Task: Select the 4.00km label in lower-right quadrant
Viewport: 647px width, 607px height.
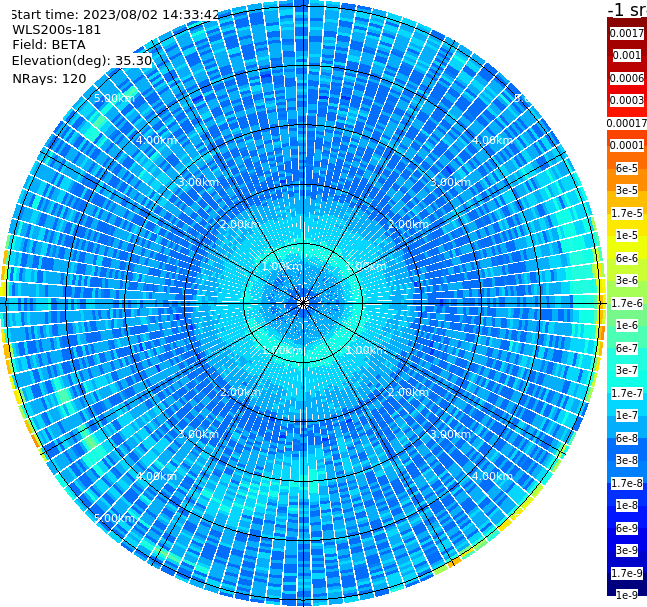Action: [x=492, y=476]
